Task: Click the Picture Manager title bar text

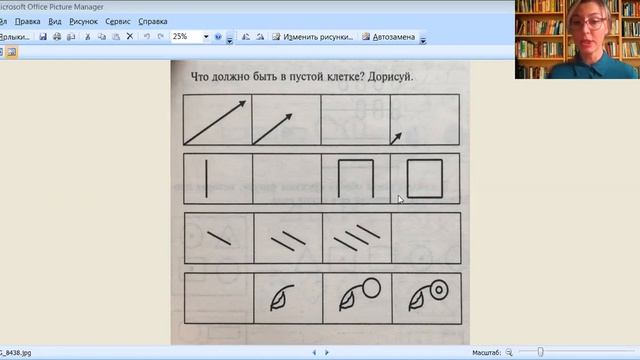Action: tap(52, 7)
